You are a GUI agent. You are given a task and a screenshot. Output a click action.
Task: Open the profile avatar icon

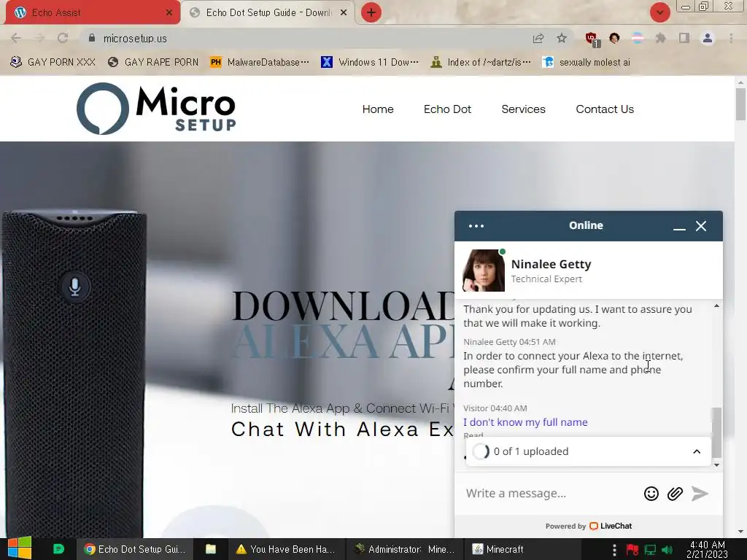708,38
